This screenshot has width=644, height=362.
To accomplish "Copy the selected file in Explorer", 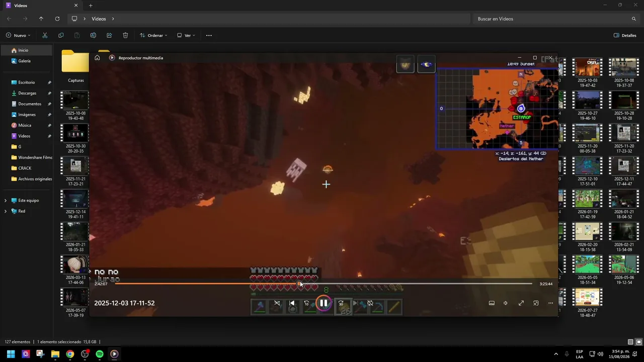I will (61, 35).
